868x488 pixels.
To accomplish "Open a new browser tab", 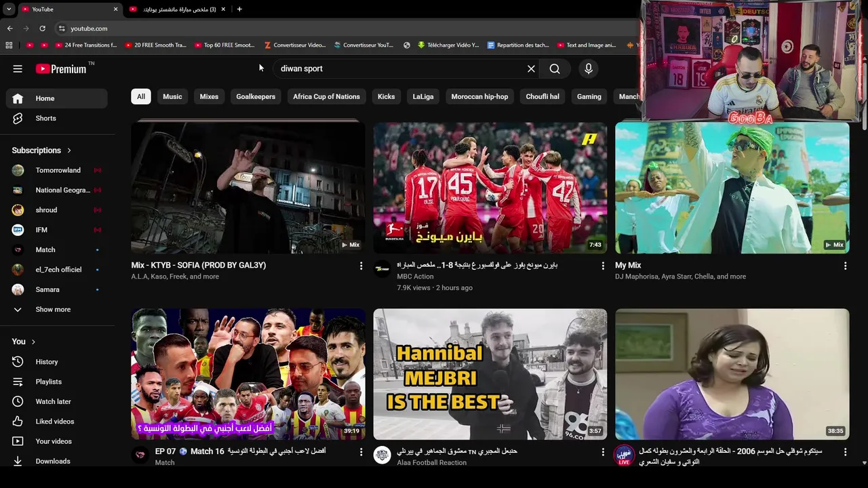I will point(239,9).
